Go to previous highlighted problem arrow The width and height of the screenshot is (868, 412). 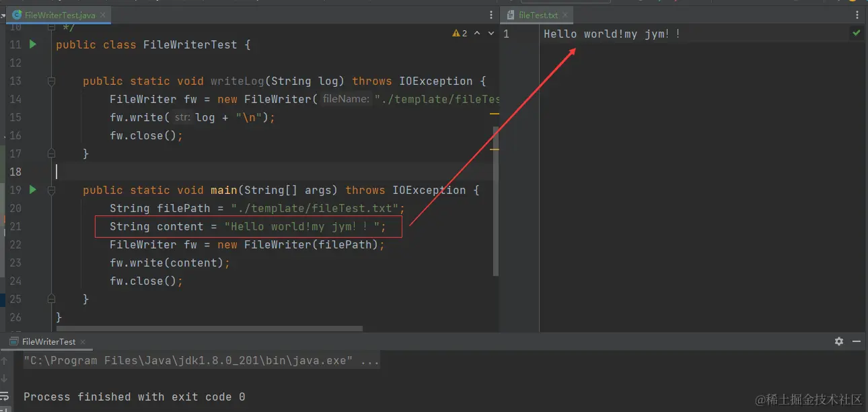coord(477,33)
